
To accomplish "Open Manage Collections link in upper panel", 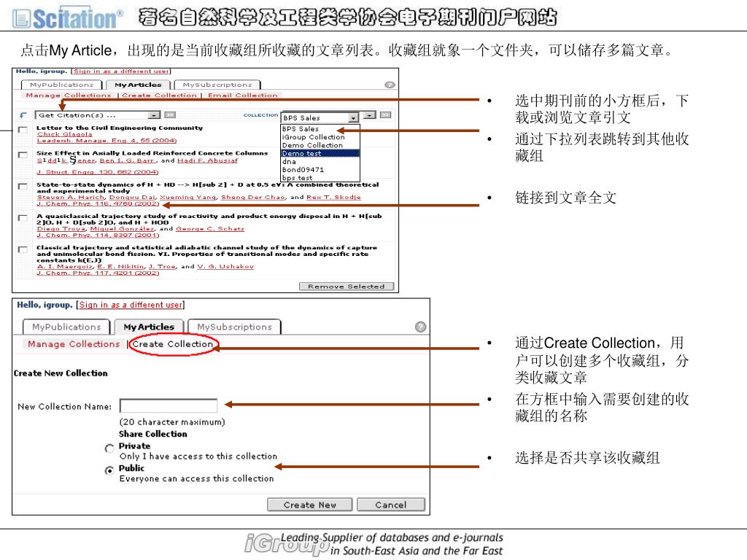I will point(68,96).
